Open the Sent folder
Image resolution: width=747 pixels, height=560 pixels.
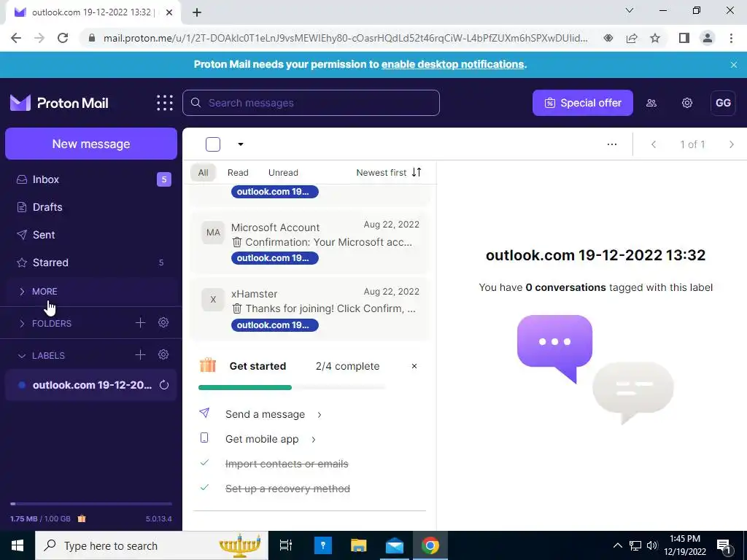pos(90,235)
